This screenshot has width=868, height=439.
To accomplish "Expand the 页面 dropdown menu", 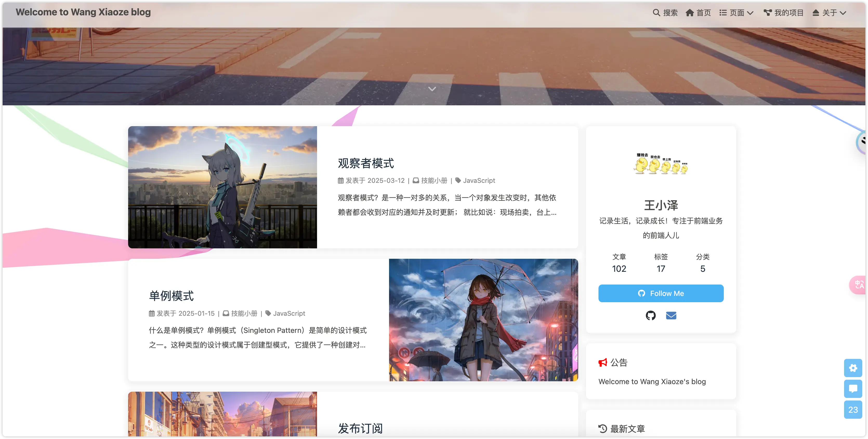I will tap(736, 12).
